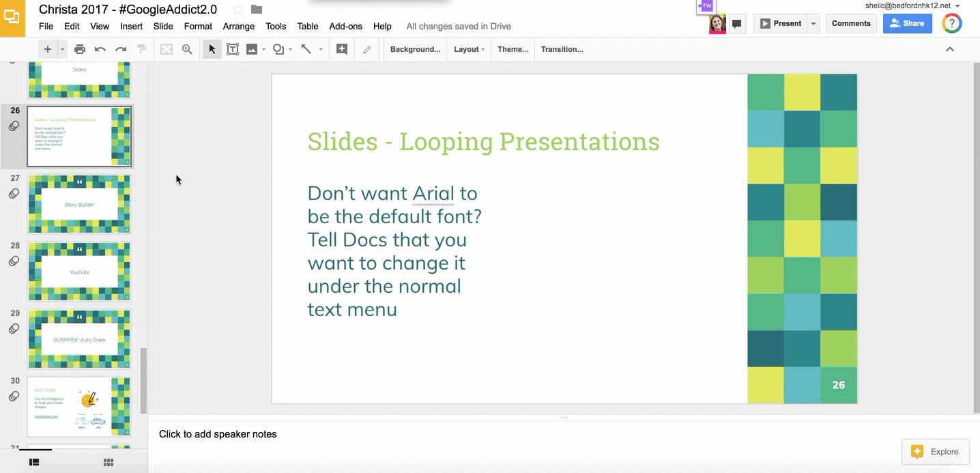This screenshot has width=980, height=473.
Task: Click the presentation title text
Action: point(128,9)
